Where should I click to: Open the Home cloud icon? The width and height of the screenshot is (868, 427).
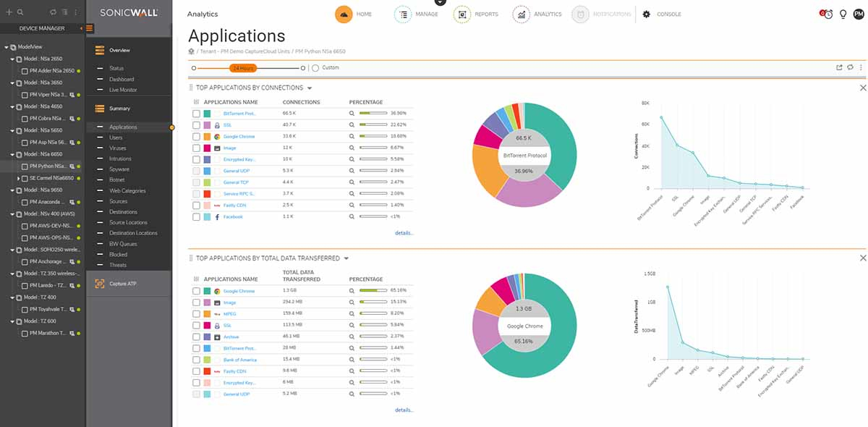tap(344, 14)
